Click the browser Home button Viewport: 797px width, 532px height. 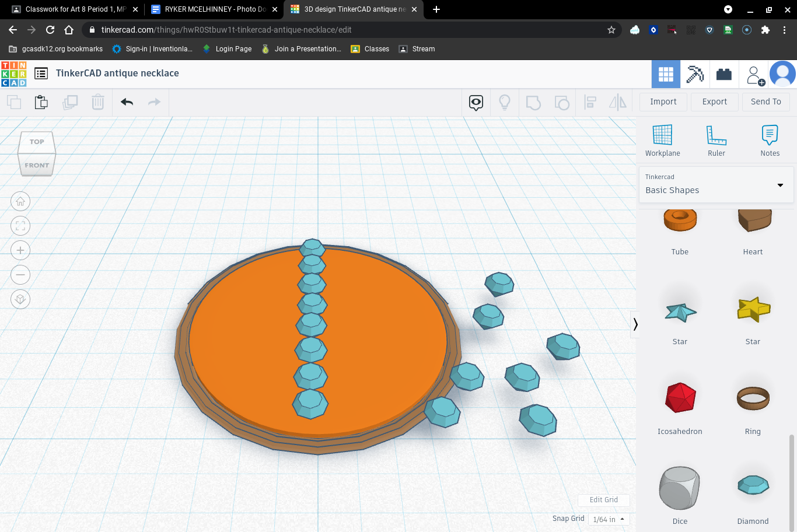pos(69,30)
